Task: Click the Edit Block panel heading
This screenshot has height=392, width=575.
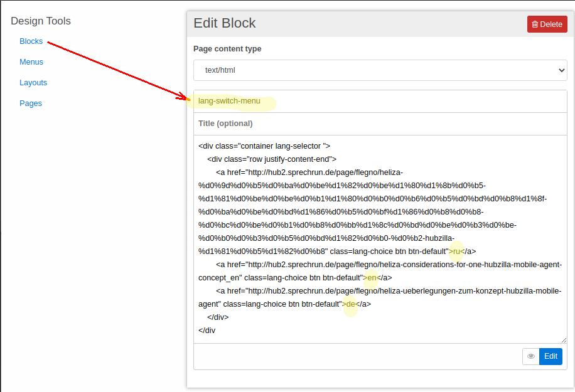Action: coord(225,23)
